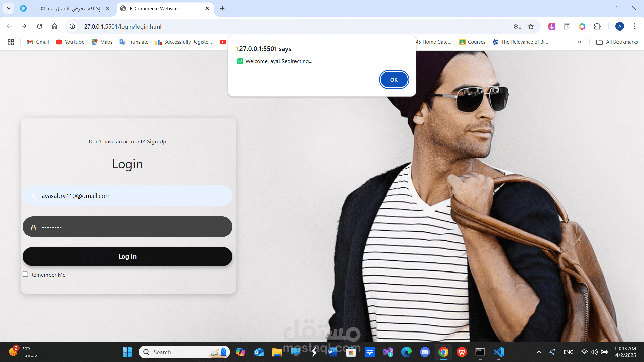Expand the hidden bookmarks chevron

pyautogui.click(x=579, y=42)
